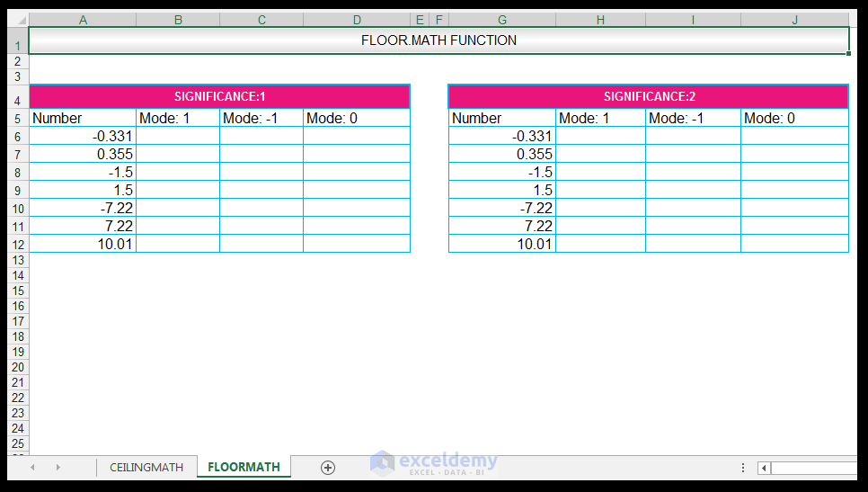The height and width of the screenshot is (492, 868).
Task: Select cell A11 containing 7.22
Action: pos(83,226)
